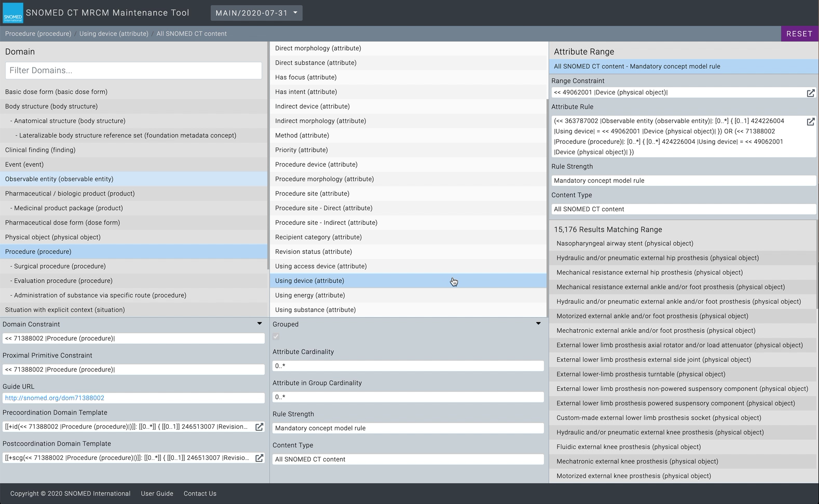Select Direct morphology (attribute)
The height and width of the screenshot is (504, 819).
[x=408, y=48]
